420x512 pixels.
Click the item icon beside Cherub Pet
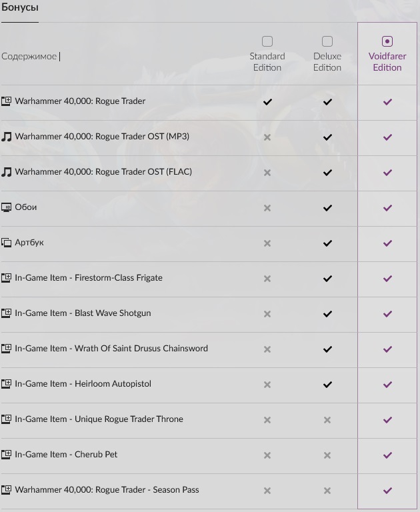(7, 455)
